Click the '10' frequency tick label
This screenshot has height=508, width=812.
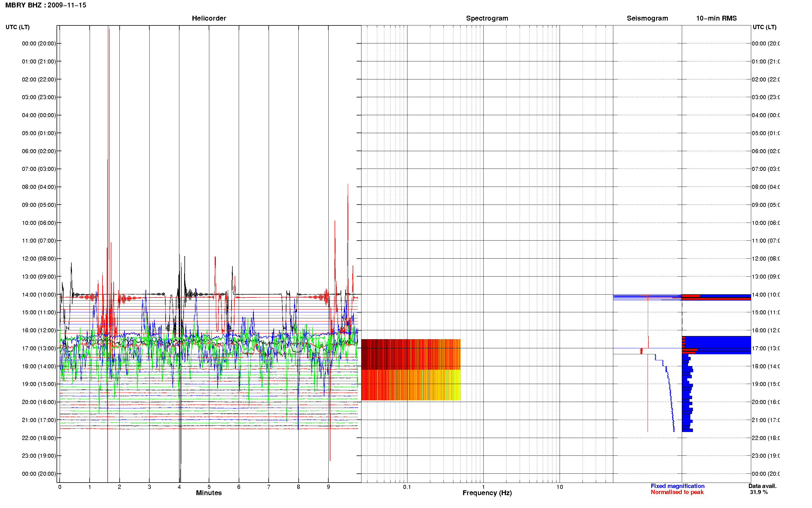point(560,487)
